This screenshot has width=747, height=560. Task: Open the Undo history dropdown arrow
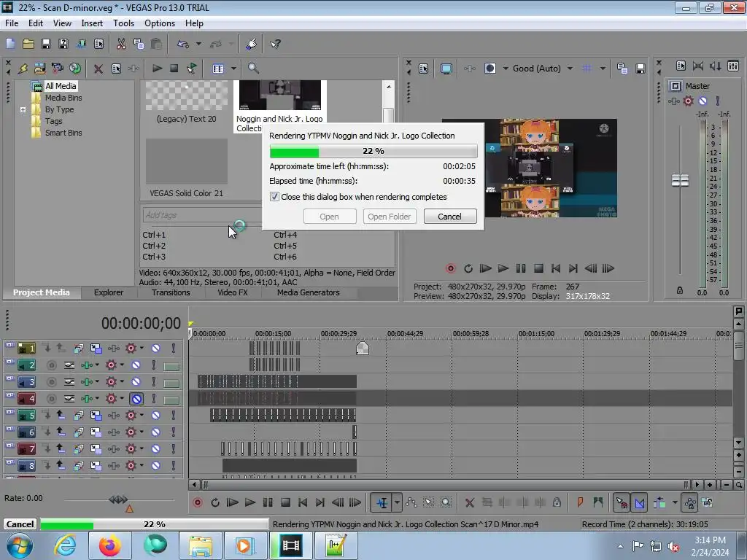tap(198, 44)
